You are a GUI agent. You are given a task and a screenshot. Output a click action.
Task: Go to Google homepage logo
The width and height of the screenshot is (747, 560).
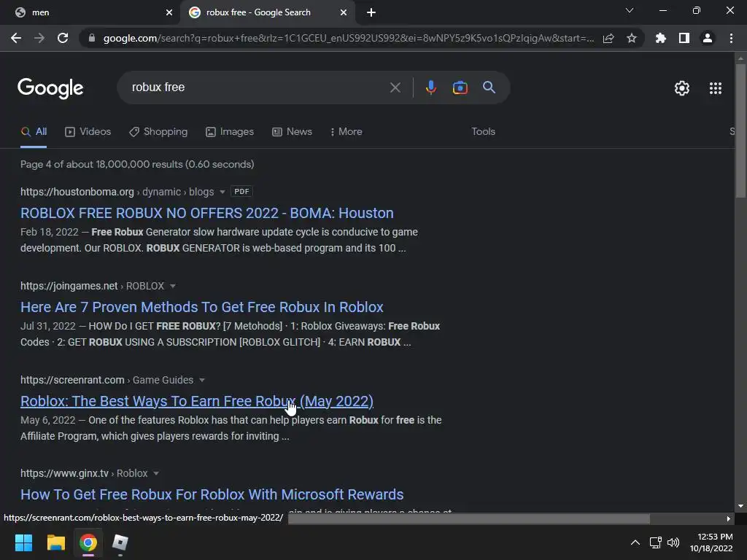pyautogui.click(x=50, y=88)
